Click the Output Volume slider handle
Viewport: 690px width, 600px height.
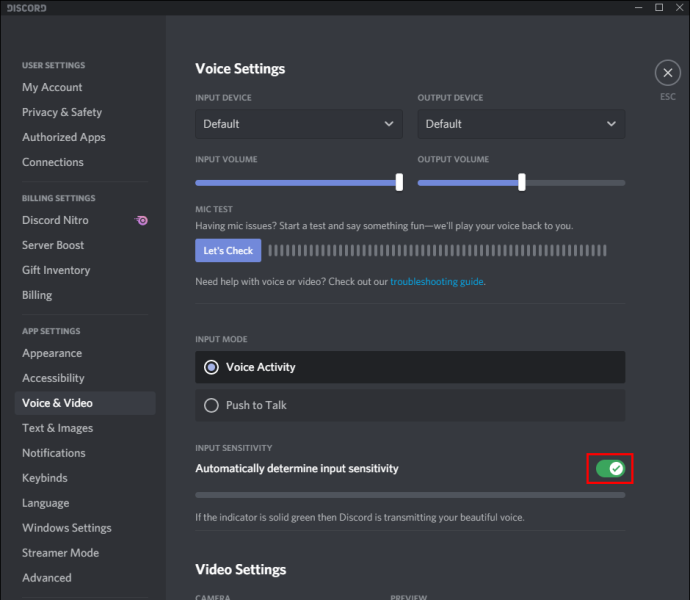pos(521,182)
